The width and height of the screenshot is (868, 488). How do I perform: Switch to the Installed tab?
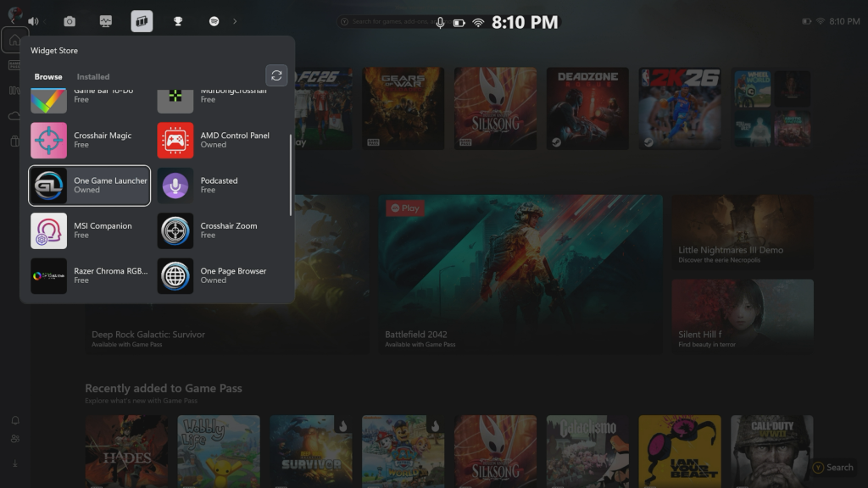(x=93, y=76)
